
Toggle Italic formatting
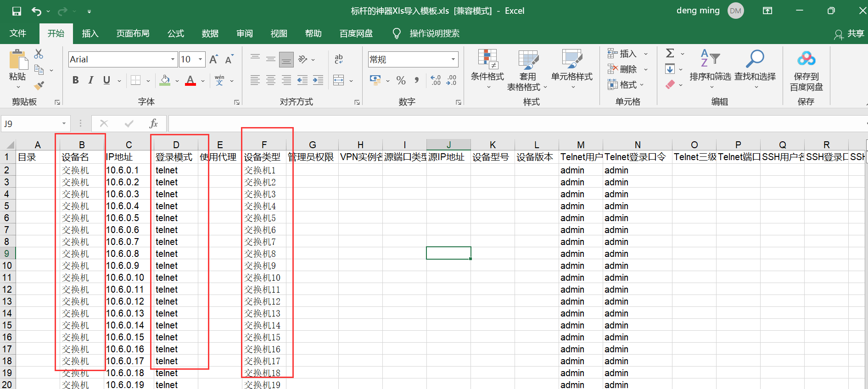coord(91,80)
